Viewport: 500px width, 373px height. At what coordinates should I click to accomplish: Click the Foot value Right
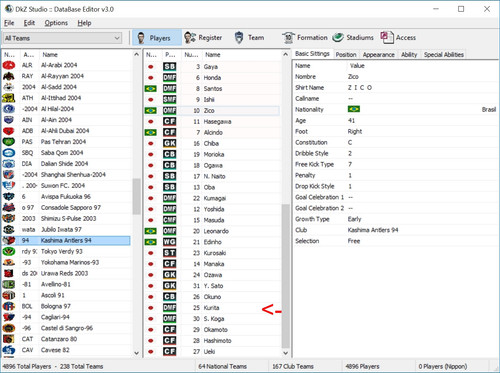(x=355, y=131)
